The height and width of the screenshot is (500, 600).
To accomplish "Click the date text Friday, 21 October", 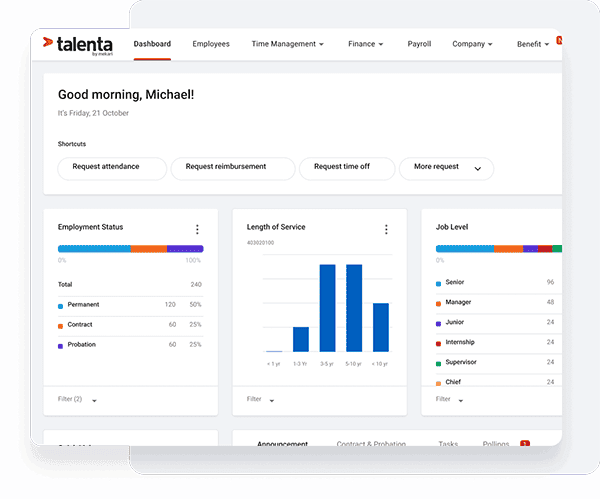I will tap(99, 113).
